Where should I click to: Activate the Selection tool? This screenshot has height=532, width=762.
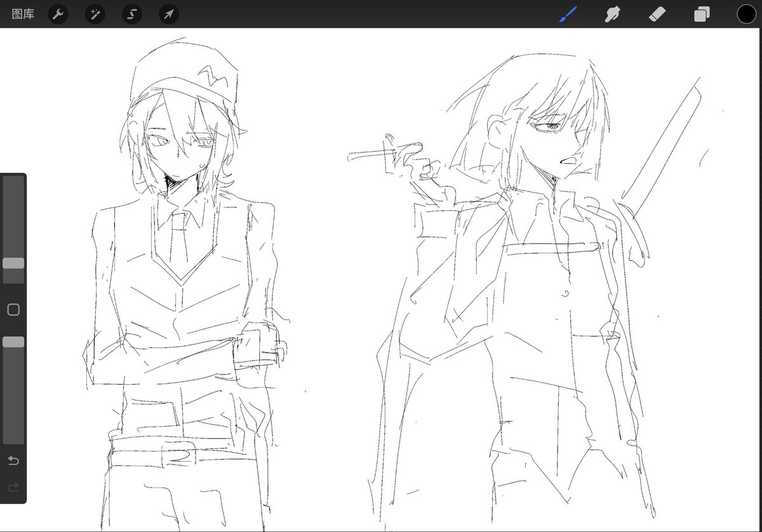tap(132, 14)
